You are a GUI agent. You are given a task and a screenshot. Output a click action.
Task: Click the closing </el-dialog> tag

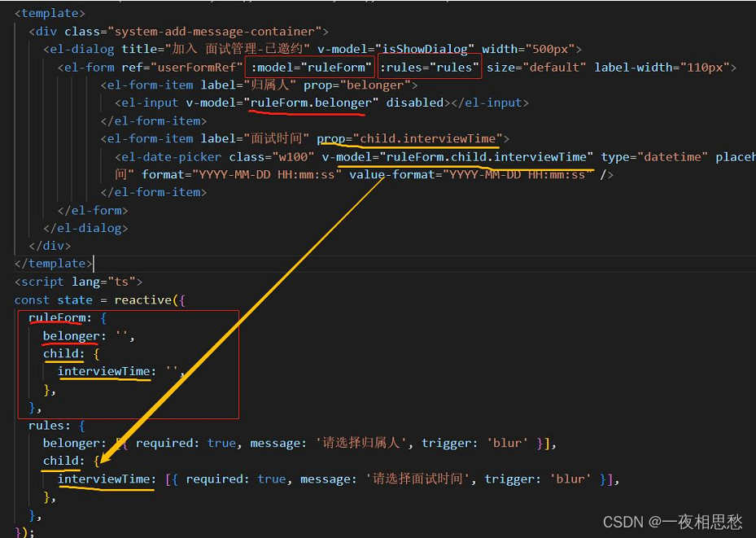85,228
